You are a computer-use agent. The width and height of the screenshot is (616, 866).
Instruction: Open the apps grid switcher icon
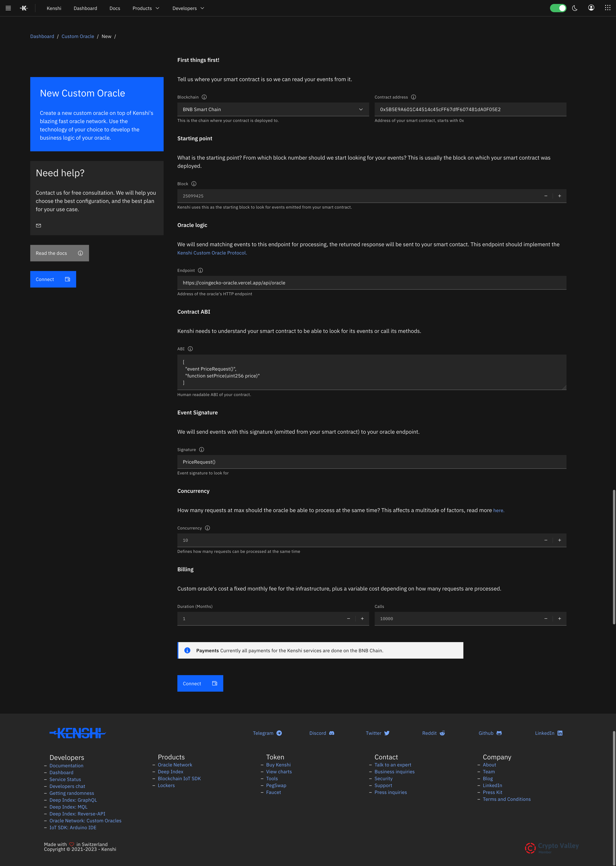pyautogui.click(x=607, y=8)
